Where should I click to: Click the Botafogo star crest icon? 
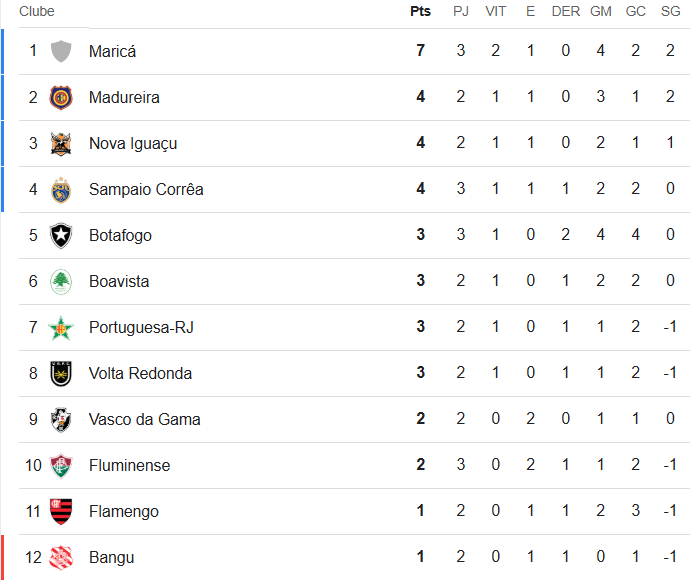[61, 235]
